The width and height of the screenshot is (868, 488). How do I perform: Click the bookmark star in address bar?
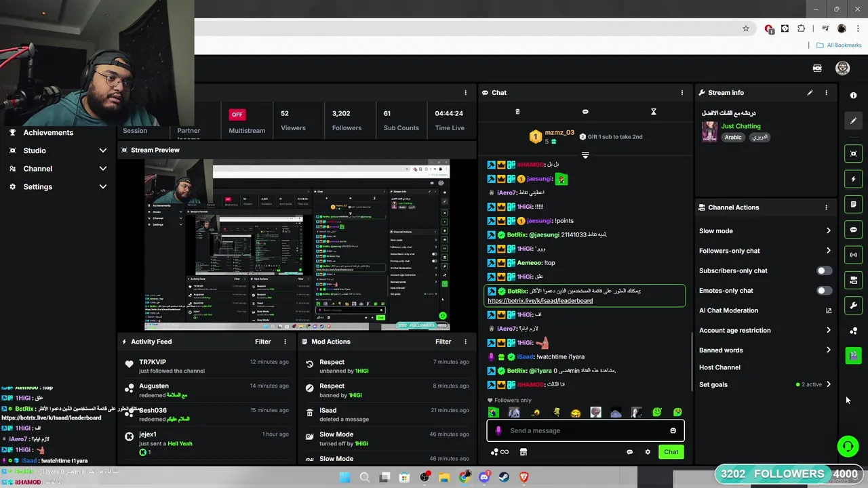coord(746,28)
